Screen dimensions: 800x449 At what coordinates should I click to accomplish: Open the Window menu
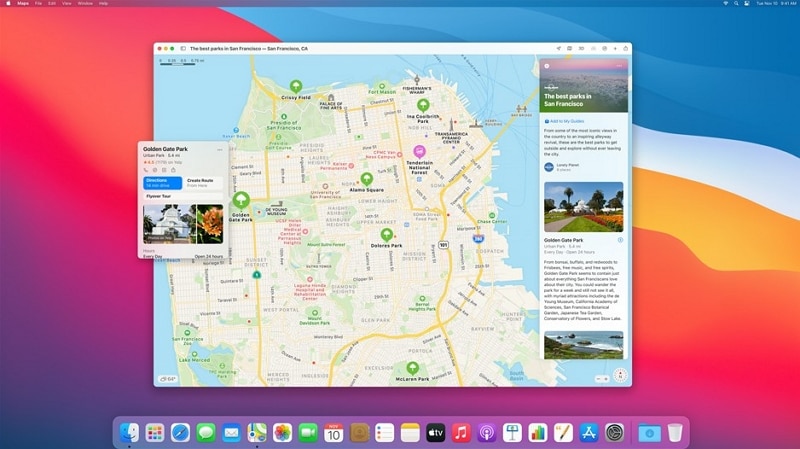point(85,3)
